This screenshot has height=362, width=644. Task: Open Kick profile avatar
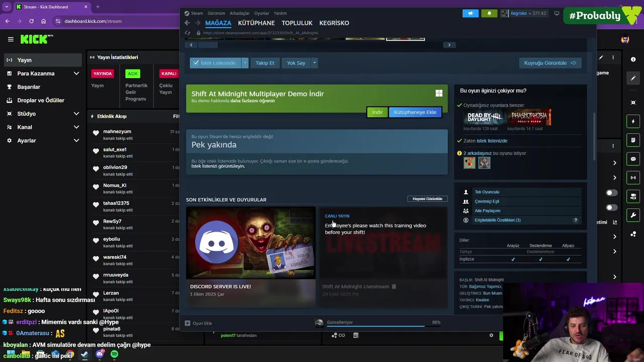[x=625, y=39]
